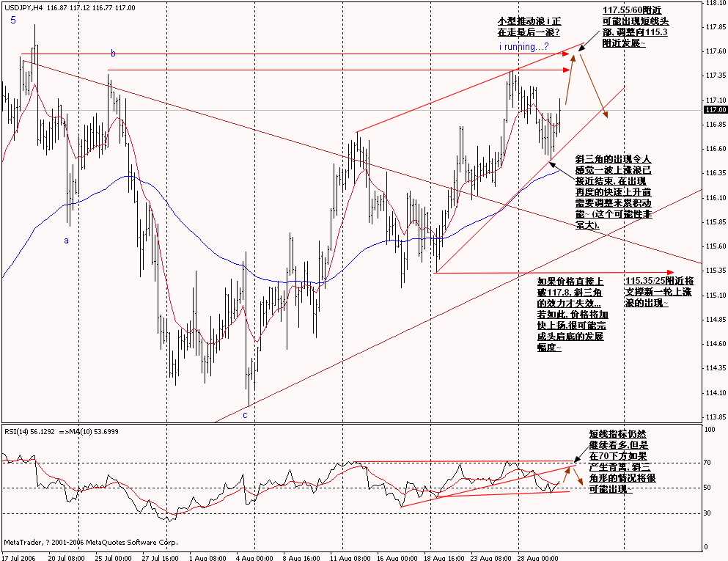The height and width of the screenshot is (561, 728).
Task: Click the '16 Aug 00:00' date label
Action: [x=397, y=558]
